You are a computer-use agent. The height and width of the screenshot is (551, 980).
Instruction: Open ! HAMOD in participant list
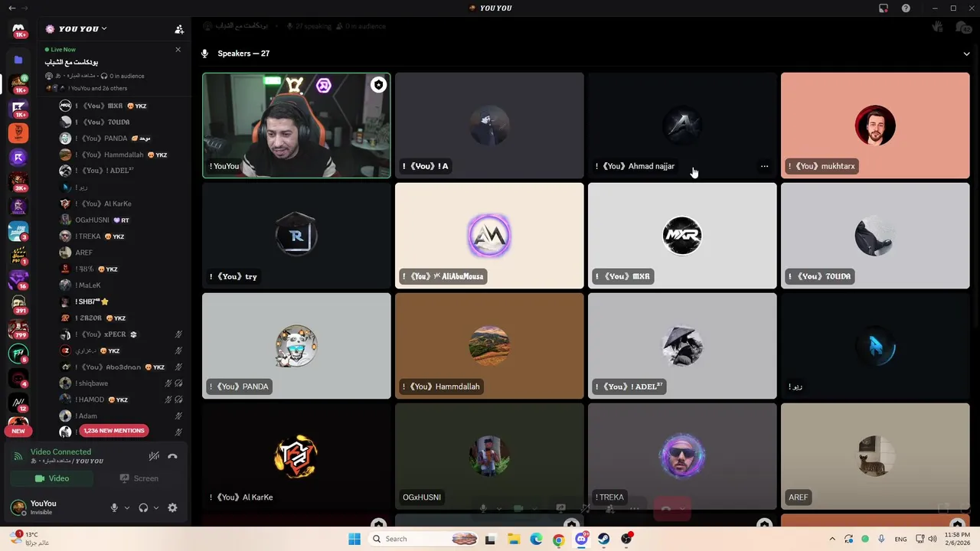(x=122, y=399)
